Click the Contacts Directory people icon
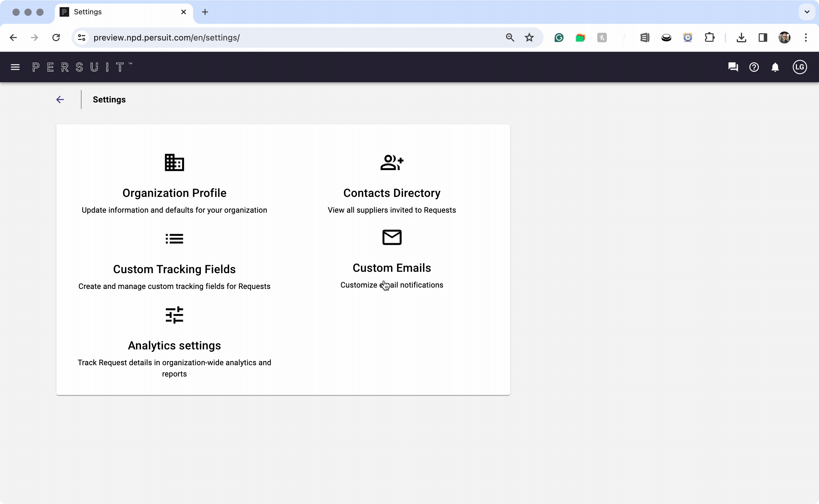The height and width of the screenshot is (504, 819). click(x=392, y=162)
